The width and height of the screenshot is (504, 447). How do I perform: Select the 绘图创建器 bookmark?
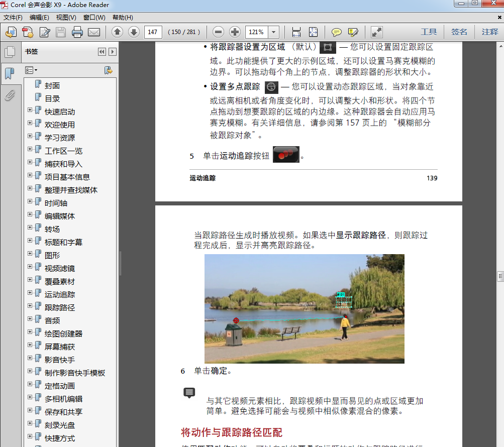click(x=63, y=334)
